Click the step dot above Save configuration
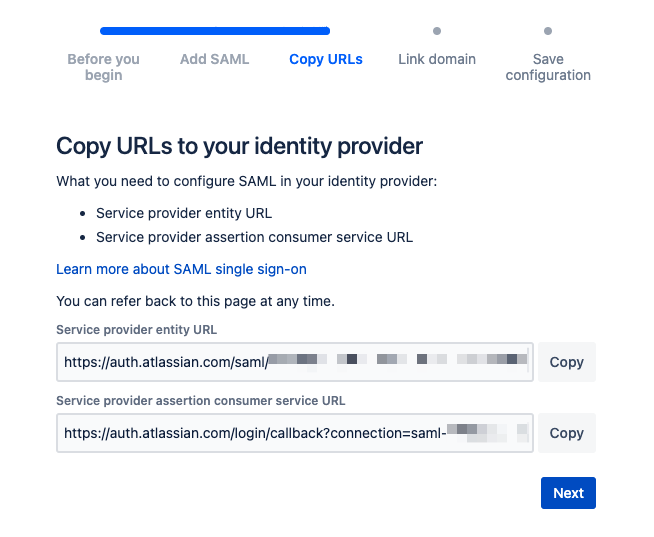This screenshot has width=654, height=537. tap(548, 31)
